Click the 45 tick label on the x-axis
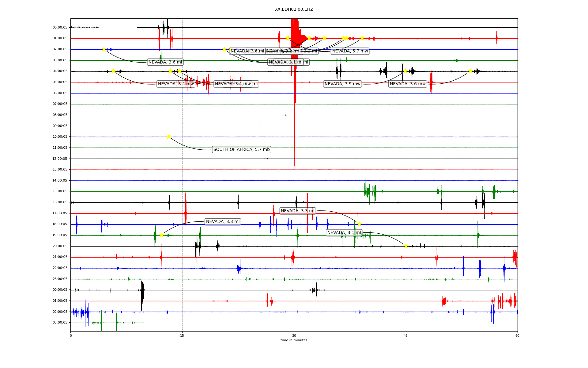This screenshot has width=588, height=368. (x=405, y=335)
